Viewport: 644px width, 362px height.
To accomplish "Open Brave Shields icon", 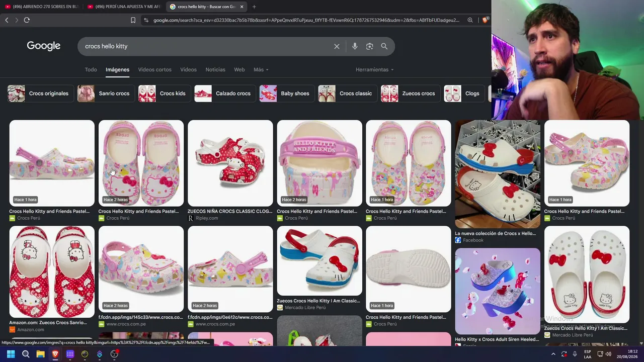I will [485, 20].
